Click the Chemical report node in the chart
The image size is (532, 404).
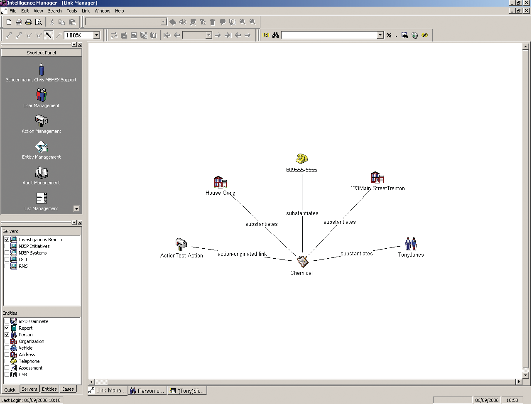click(302, 262)
